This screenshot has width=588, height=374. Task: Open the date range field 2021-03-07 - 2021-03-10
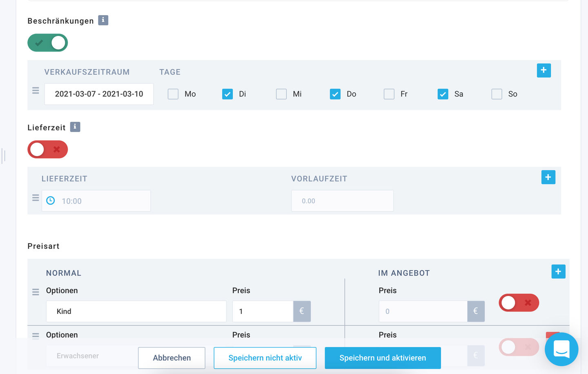tap(99, 94)
